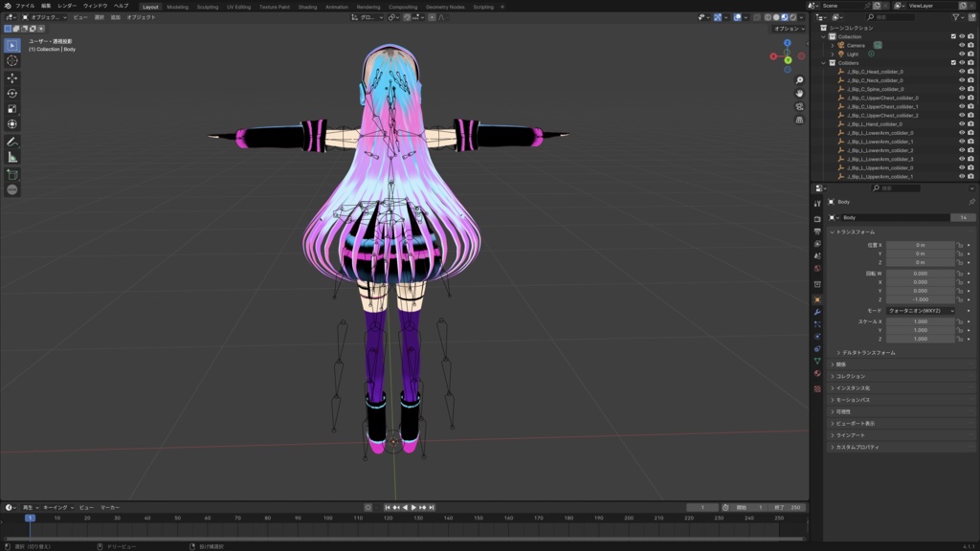Jump to the timeline start frame
980x551 pixels.
[x=388, y=508]
